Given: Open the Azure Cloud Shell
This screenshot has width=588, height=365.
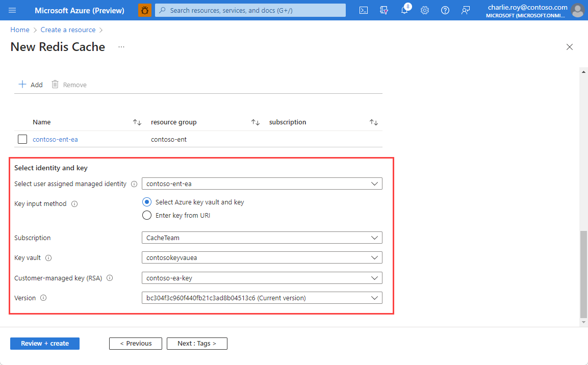Looking at the screenshot, I should pos(363,10).
